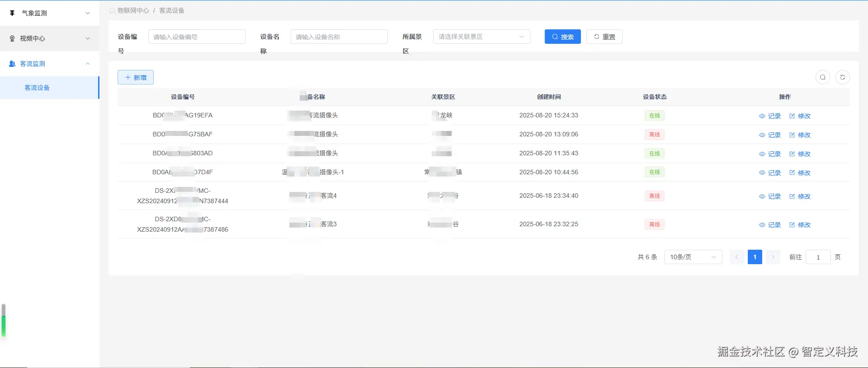Screen dimensions: 868x368
Task: Click 操作 column header
Action: point(785,97)
